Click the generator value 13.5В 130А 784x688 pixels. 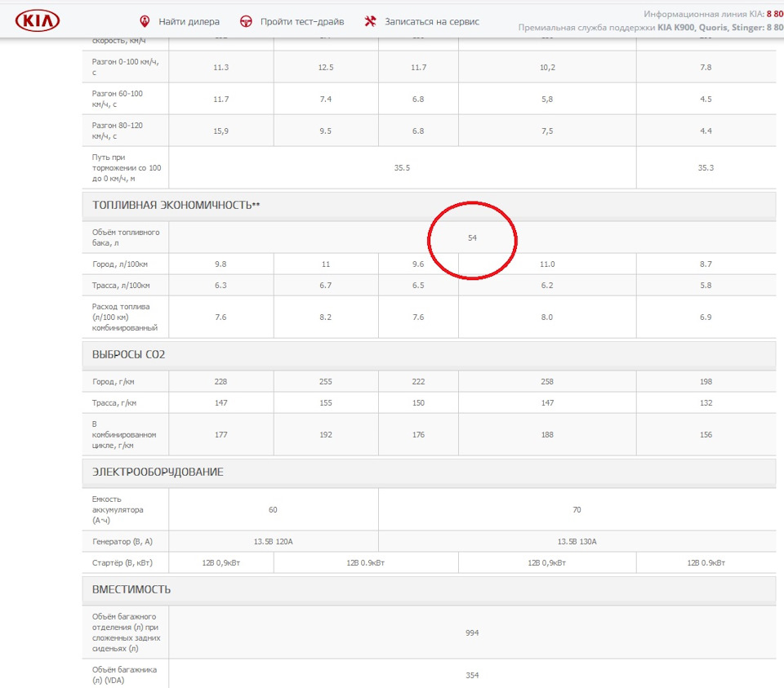point(577,542)
